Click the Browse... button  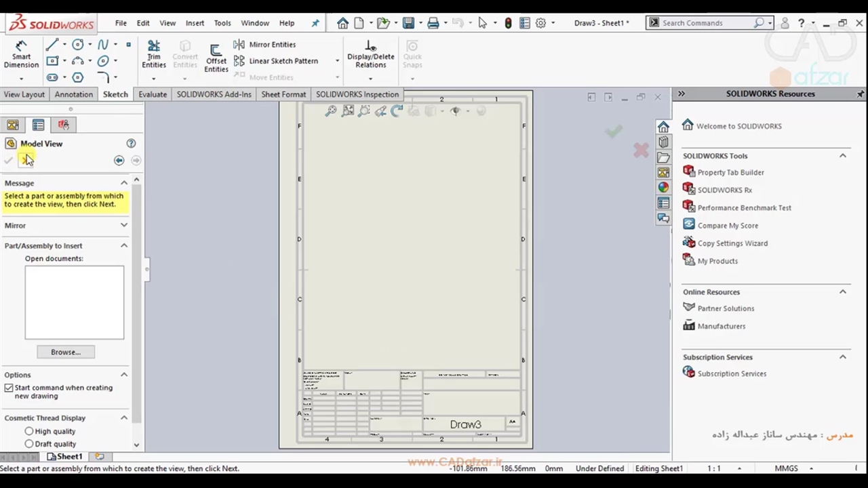[x=66, y=352]
